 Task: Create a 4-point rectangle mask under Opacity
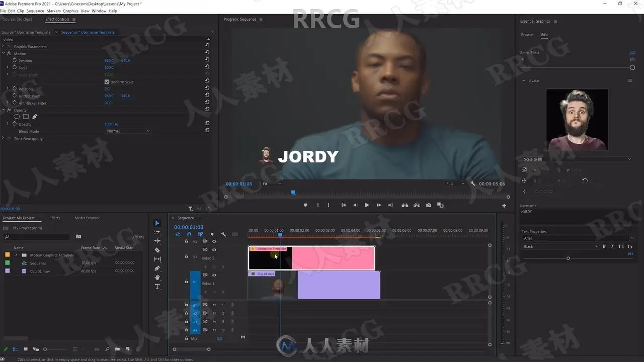click(26, 117)
